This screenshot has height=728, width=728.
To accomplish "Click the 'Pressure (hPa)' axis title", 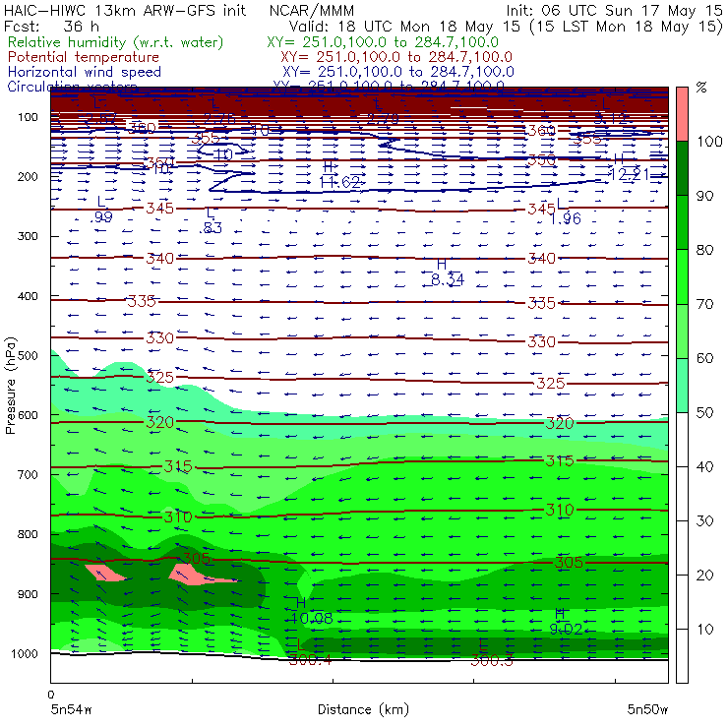I will [x=10, y=386].
